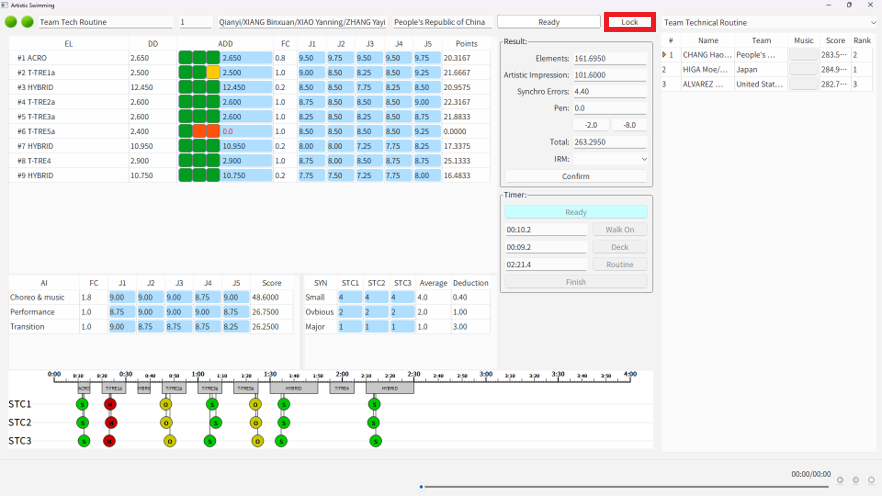Click the STC1 cell in the Small errors row
This screenshot has height=496, width=882.
(x=350, y=297)
